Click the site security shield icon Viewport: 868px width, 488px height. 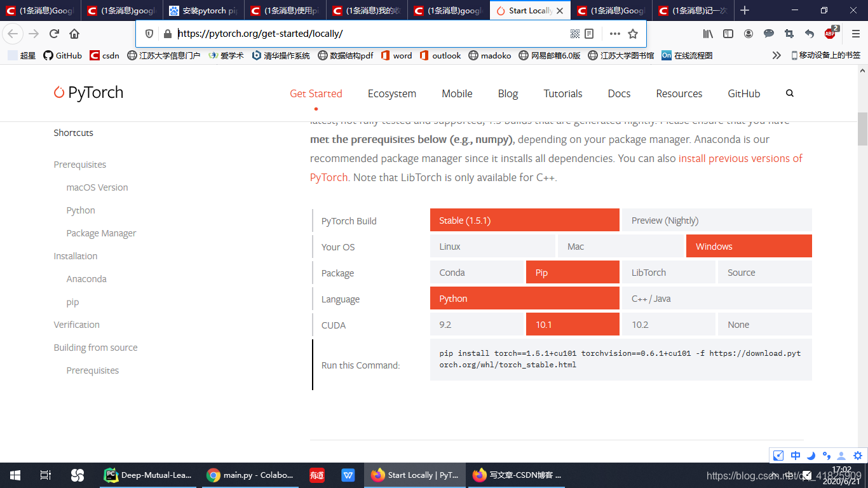[x=149, y=34]
